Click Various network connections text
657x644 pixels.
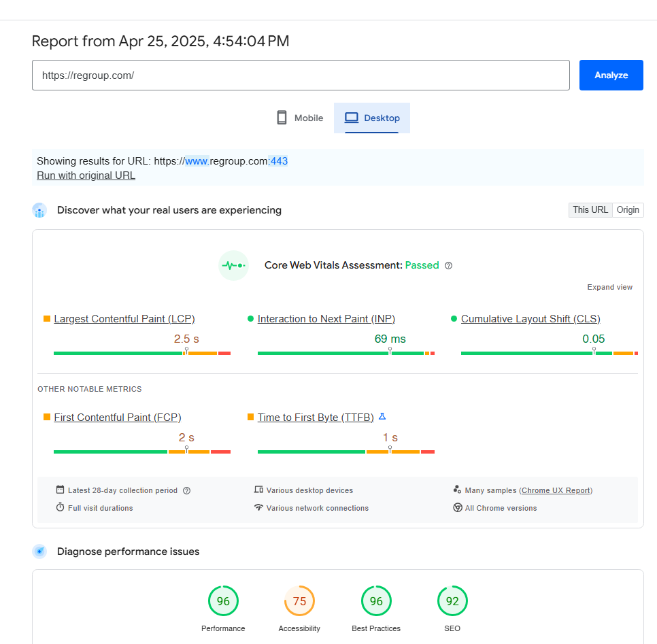318,508
